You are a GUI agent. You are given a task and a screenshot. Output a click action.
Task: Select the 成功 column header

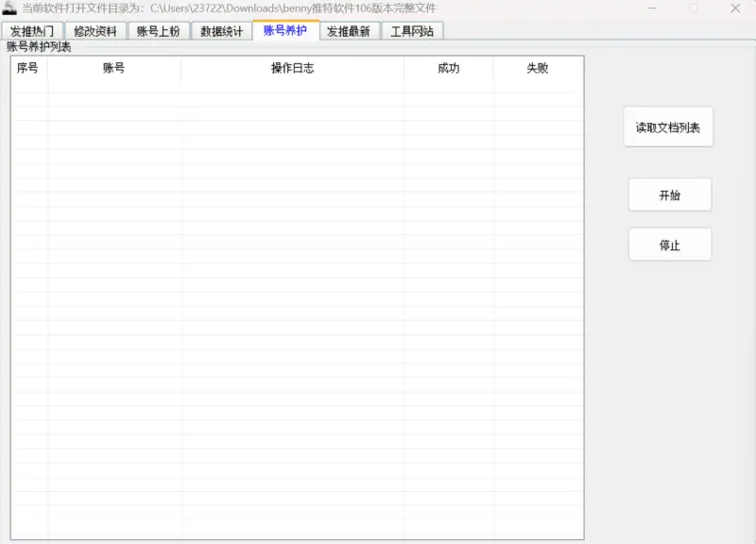coord(448,68)
